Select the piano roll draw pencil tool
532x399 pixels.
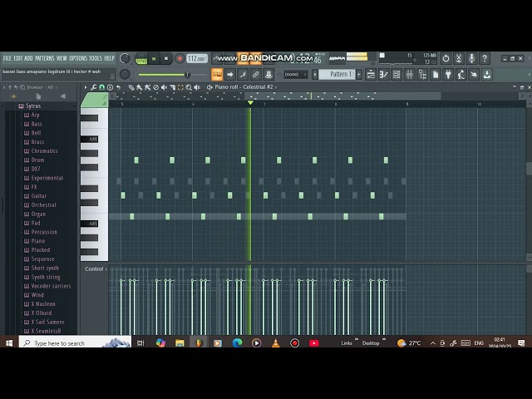131,87
